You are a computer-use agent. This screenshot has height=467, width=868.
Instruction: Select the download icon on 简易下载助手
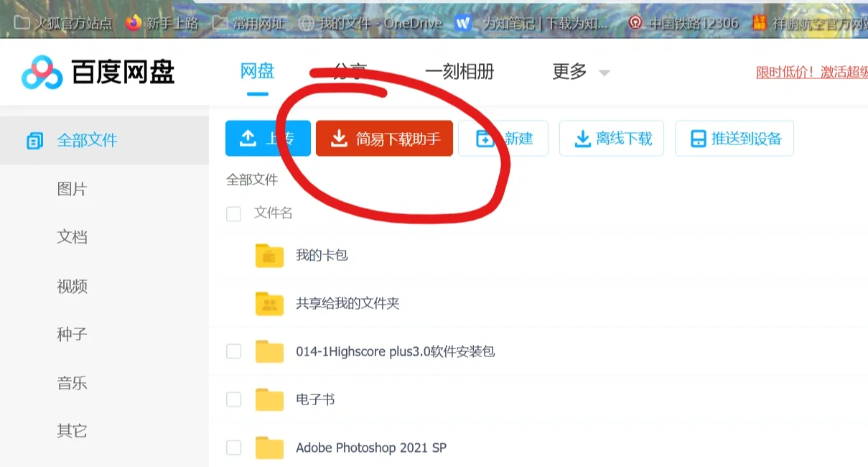pyautogui.click(x=337, y=138)
